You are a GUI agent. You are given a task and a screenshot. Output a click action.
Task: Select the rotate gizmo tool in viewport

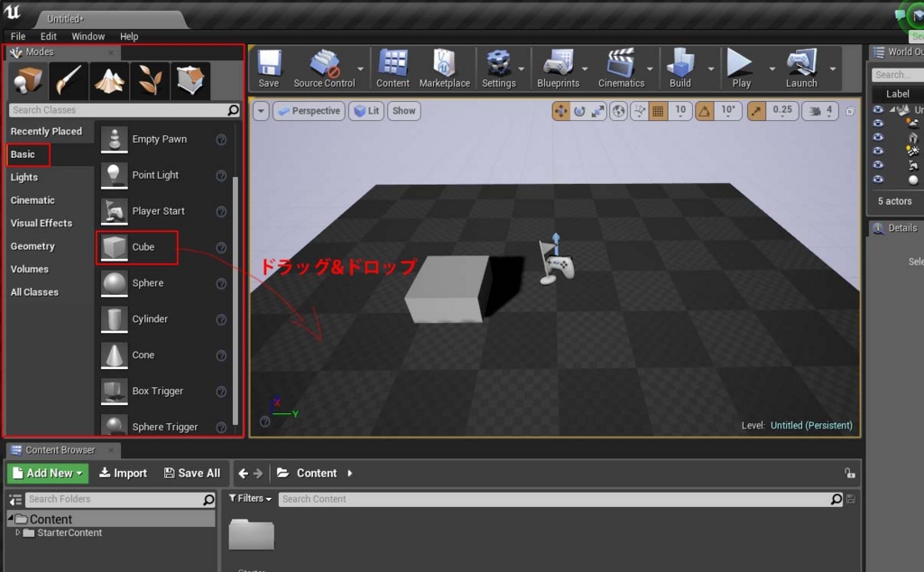580,111
